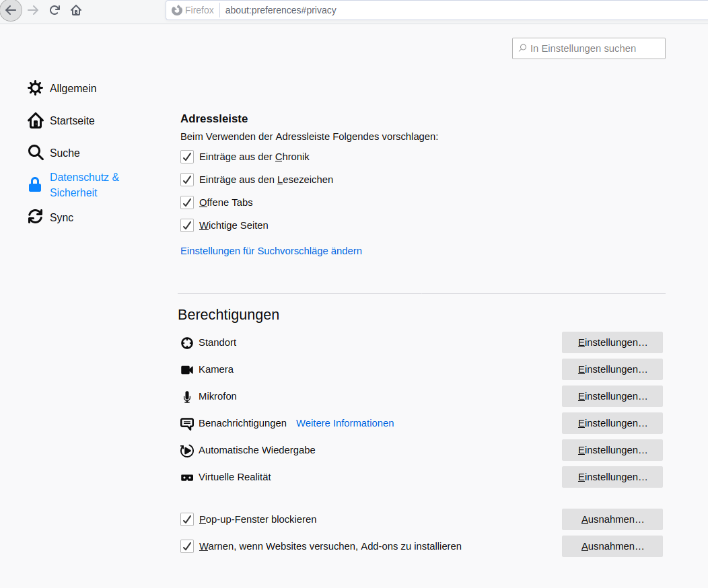Open Einstellungen for Standort
This screenshot has width=708, height=588.
click(x=612, y=342)
